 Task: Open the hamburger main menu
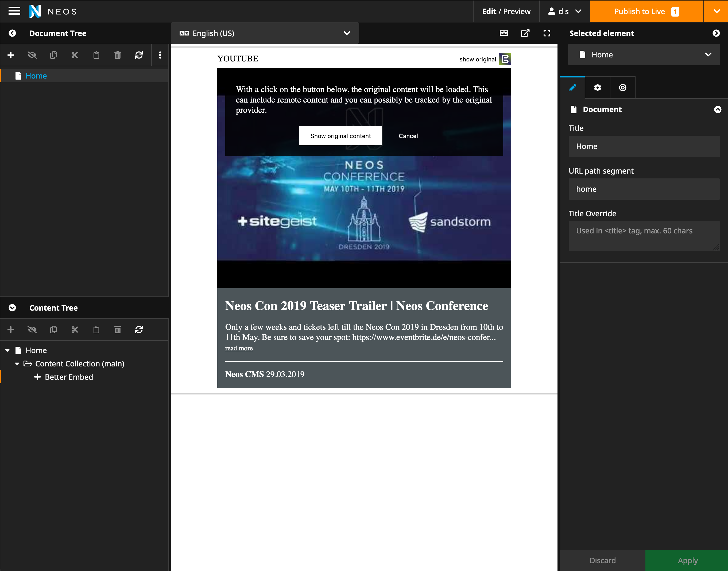(14, 11)
